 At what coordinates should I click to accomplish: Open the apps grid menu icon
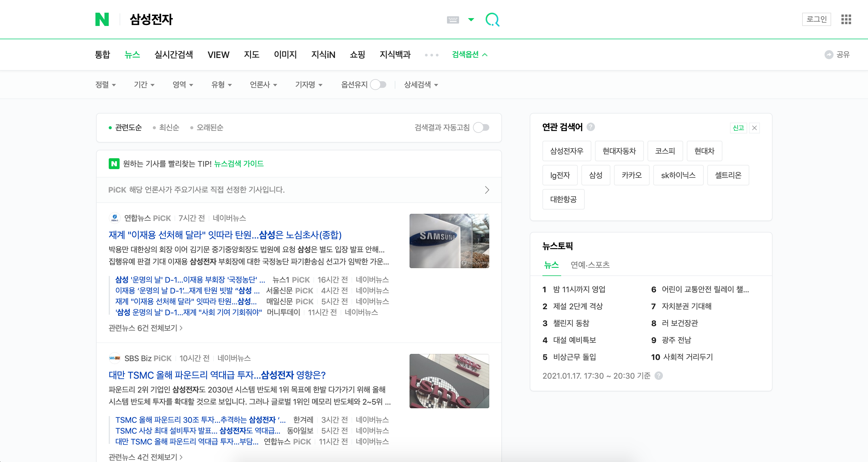coord(846,19)
